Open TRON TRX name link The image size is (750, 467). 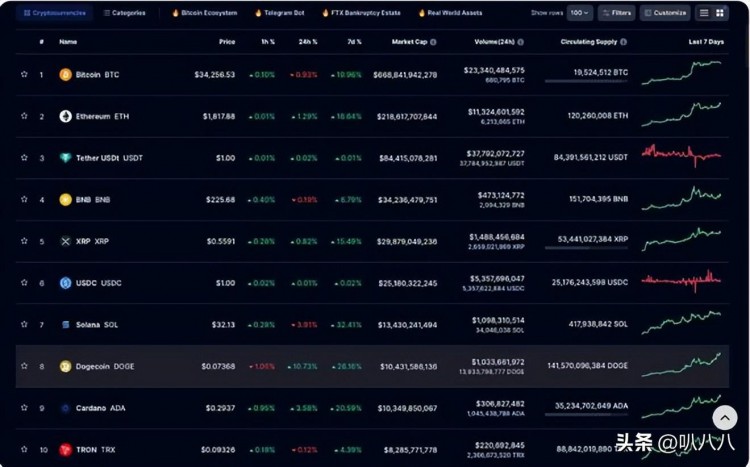[x=96, y=450]
